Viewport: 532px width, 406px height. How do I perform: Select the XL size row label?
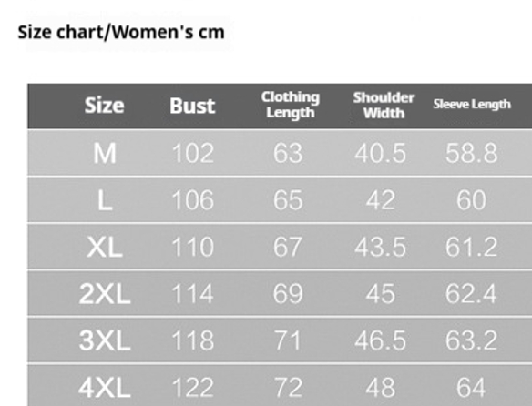click(105, 247)
